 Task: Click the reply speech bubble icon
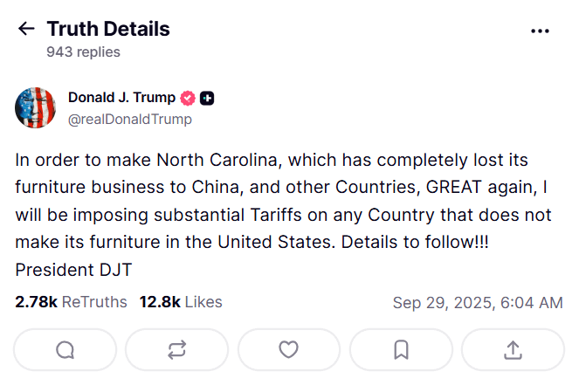click(x=65, y=349)
